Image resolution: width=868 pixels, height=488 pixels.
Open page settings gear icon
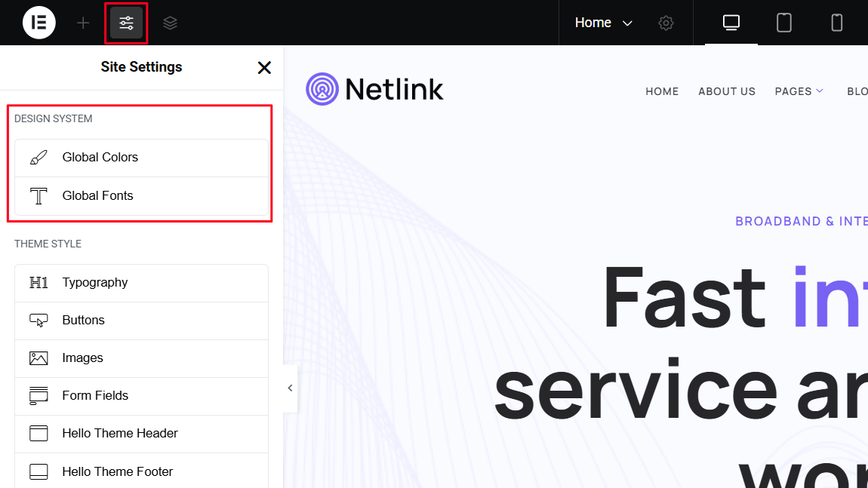coord(666,23)
